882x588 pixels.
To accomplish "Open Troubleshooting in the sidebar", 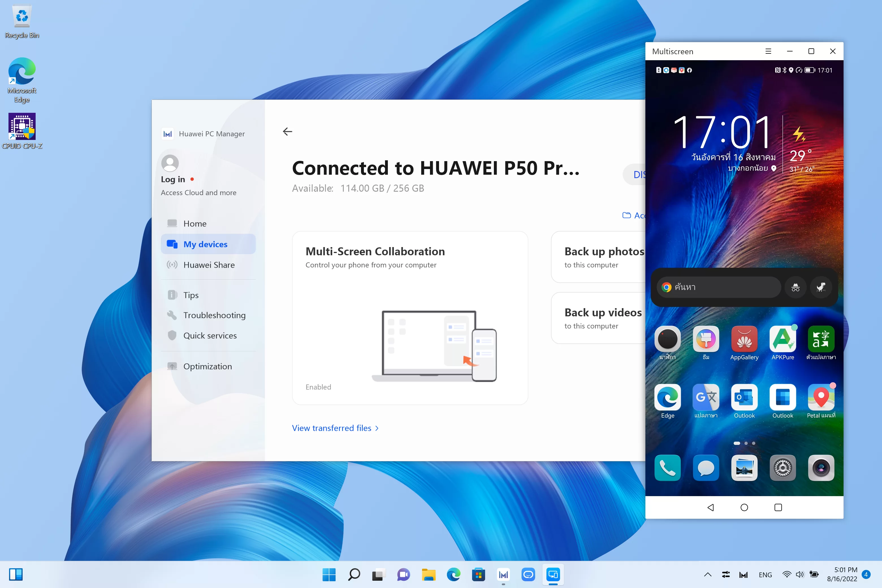I will [208, 315].
